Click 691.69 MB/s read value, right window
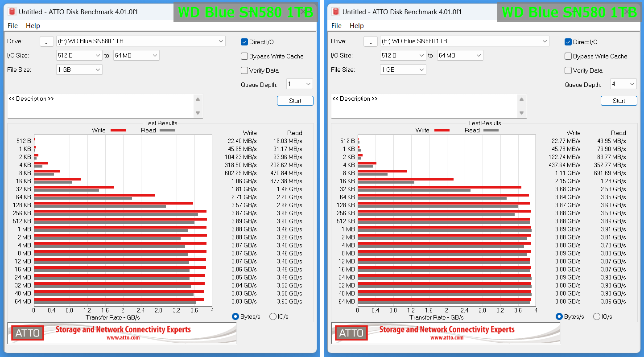 click(x=610, y=173)
